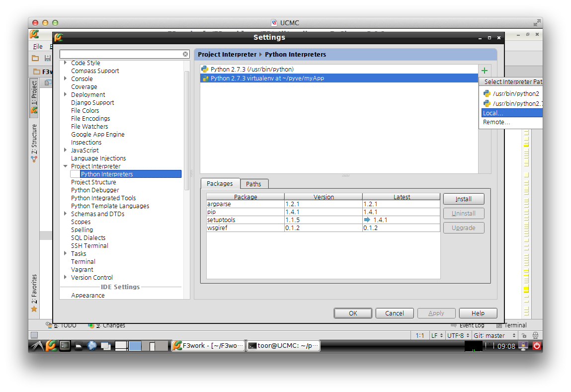Select /usr/bin/python2 in interpreter popup

point(512,93)
